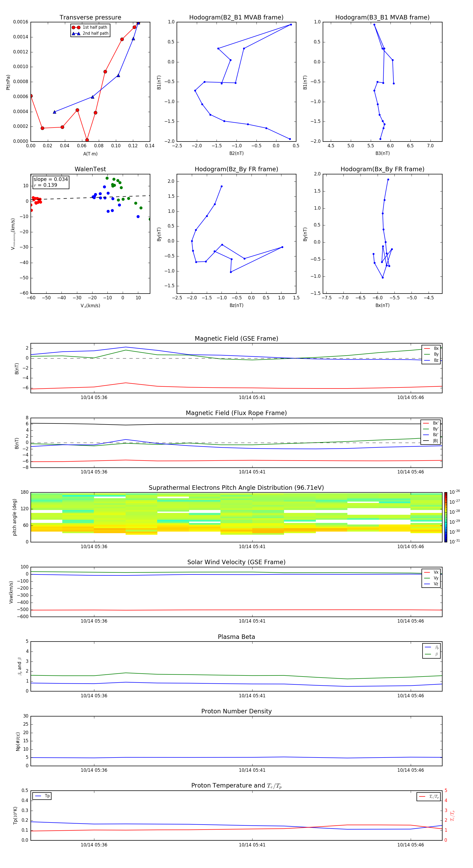Screen dimensions: 473x868
Task: Click the 'Bz(nT)' x-axis label
Action: (x=236, y=305)
